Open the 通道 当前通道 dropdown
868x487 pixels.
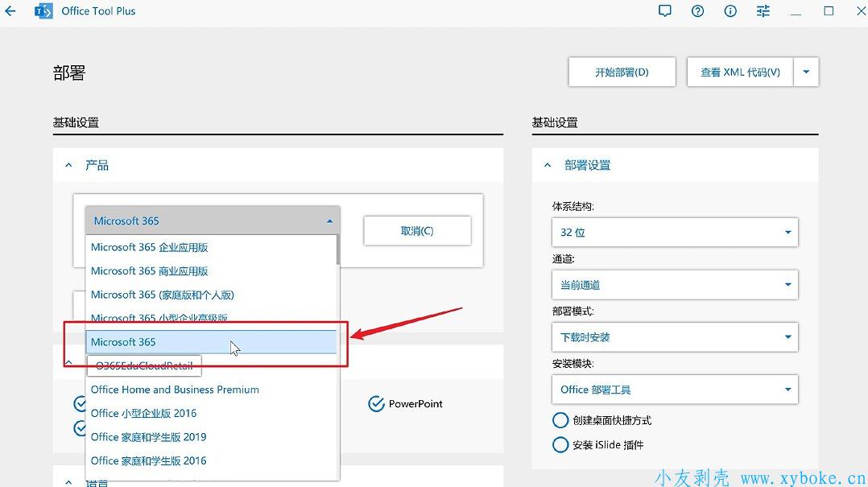click(675, 284)
